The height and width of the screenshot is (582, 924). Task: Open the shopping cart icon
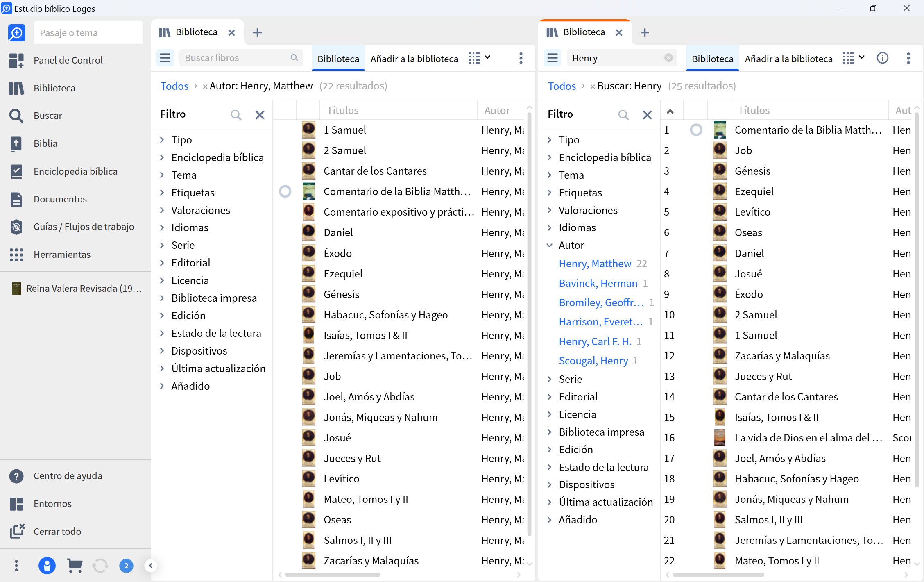coord(75,566)
